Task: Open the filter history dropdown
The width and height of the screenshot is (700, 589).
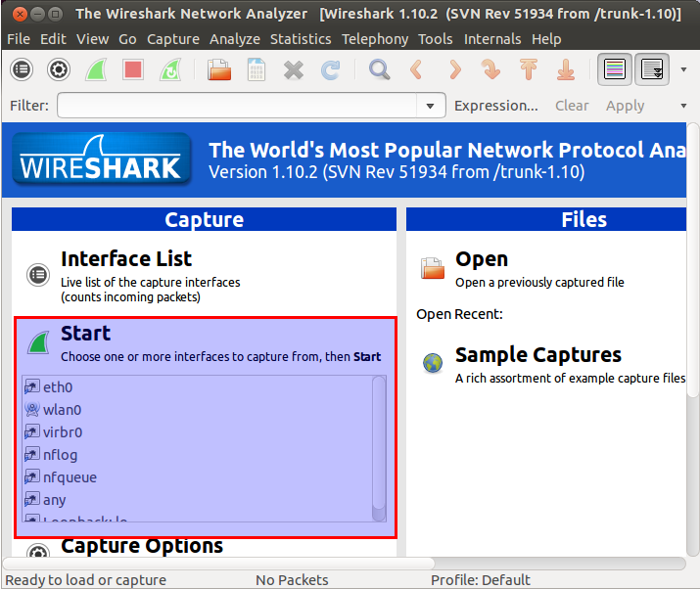Action: [x=431, y=106]
